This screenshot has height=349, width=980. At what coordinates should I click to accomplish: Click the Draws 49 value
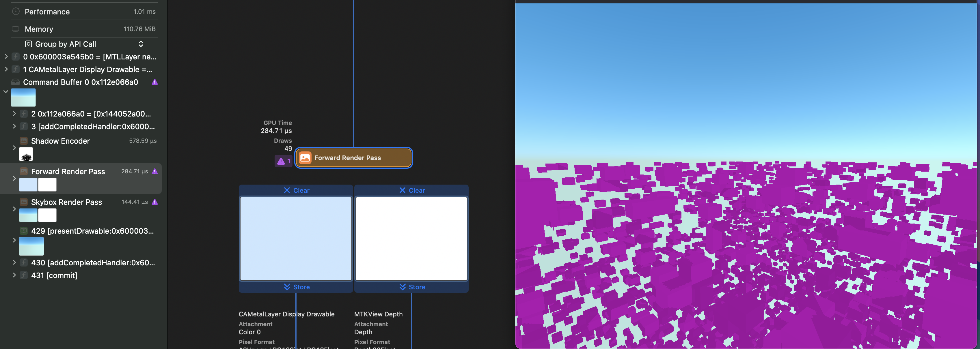point(288,149)
